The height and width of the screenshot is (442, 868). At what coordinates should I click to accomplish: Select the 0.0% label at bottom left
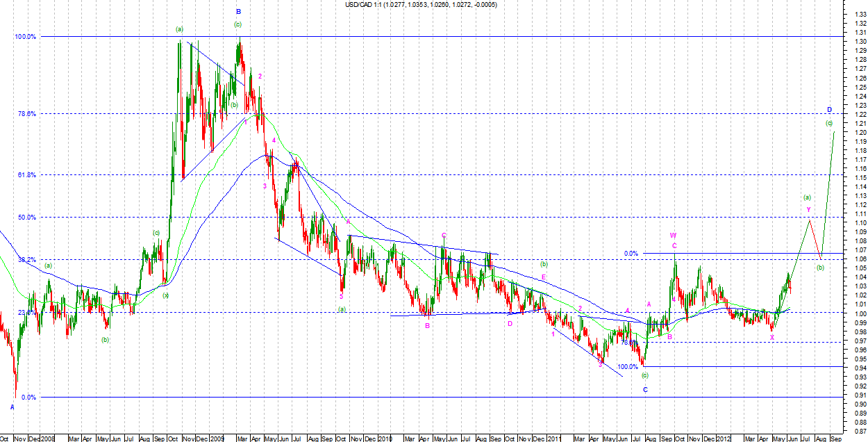point(28,398)
